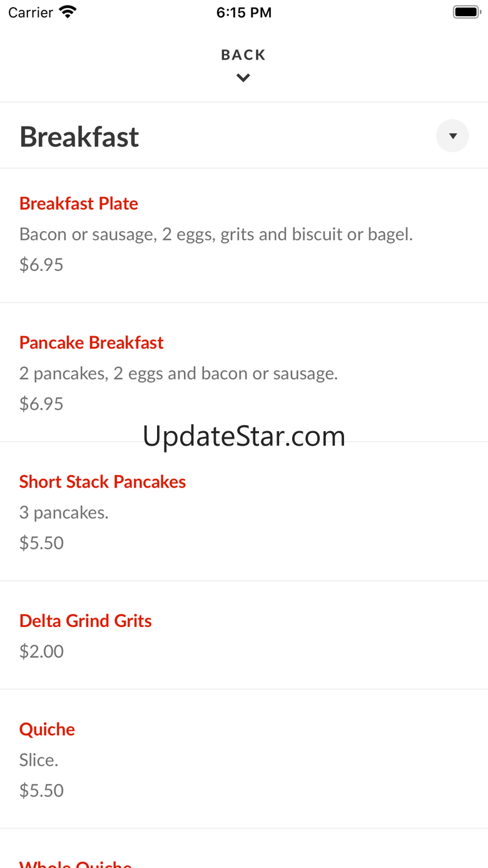Select Pancake Breakfast title
488x868 pixels.
91,342
